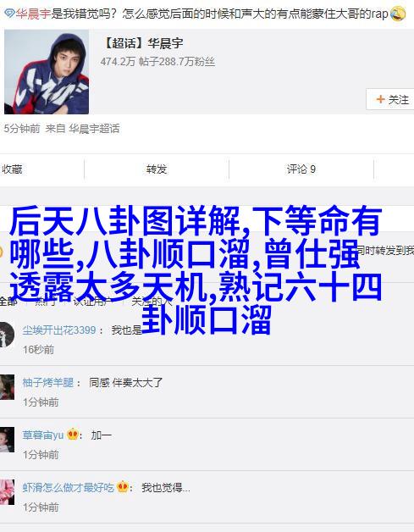Click the diamond super-topic icon before 华晨宇
Image resolution: width=414 pixels, height=532 pixels.
point(9,14)
